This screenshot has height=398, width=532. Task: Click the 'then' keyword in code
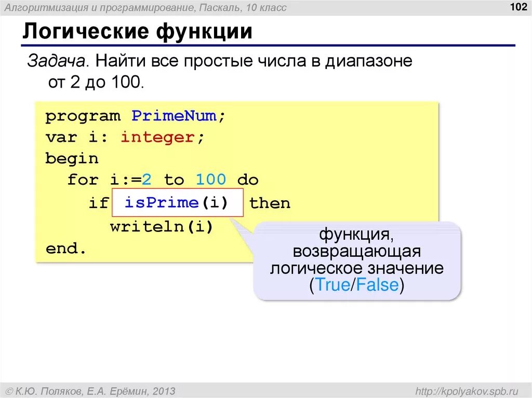coord(270,203)
